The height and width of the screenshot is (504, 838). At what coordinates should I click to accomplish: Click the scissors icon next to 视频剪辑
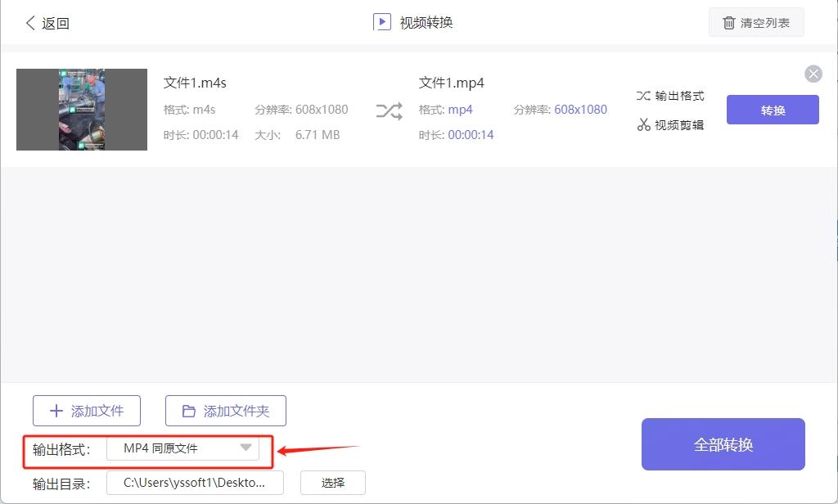(643, 124)
